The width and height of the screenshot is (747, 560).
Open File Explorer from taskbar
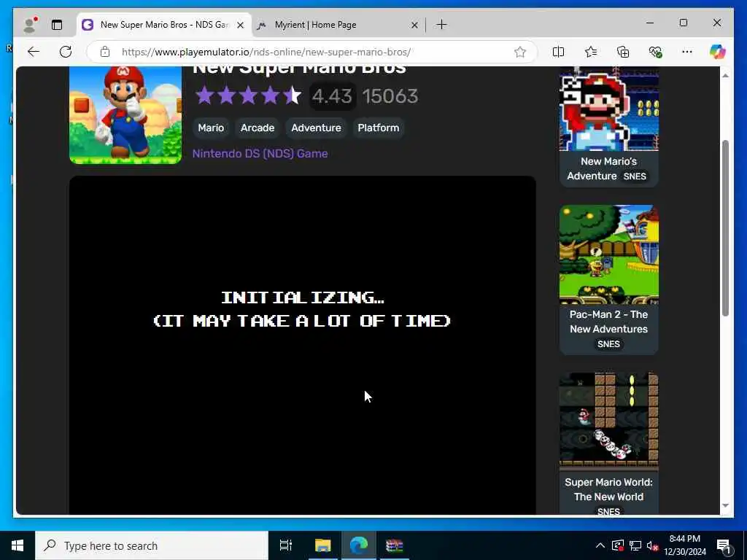pyautogui.click(x=322, y=545)
